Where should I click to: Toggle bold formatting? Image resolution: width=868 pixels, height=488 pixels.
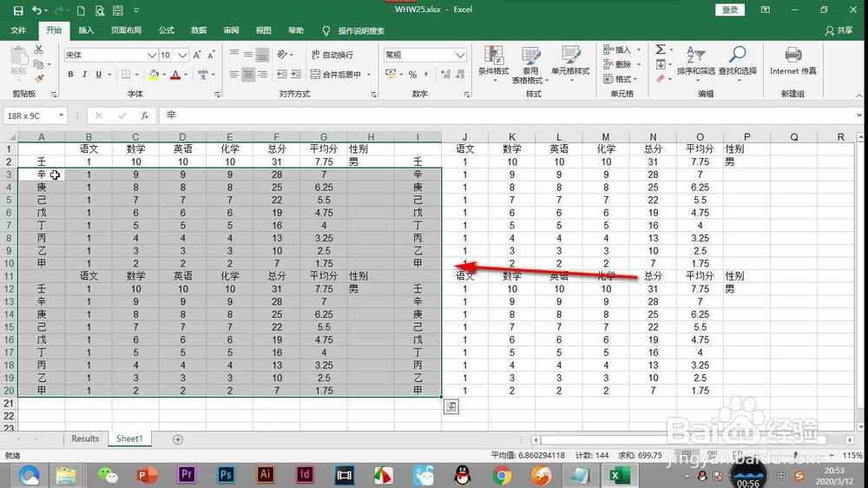[70, 74]
